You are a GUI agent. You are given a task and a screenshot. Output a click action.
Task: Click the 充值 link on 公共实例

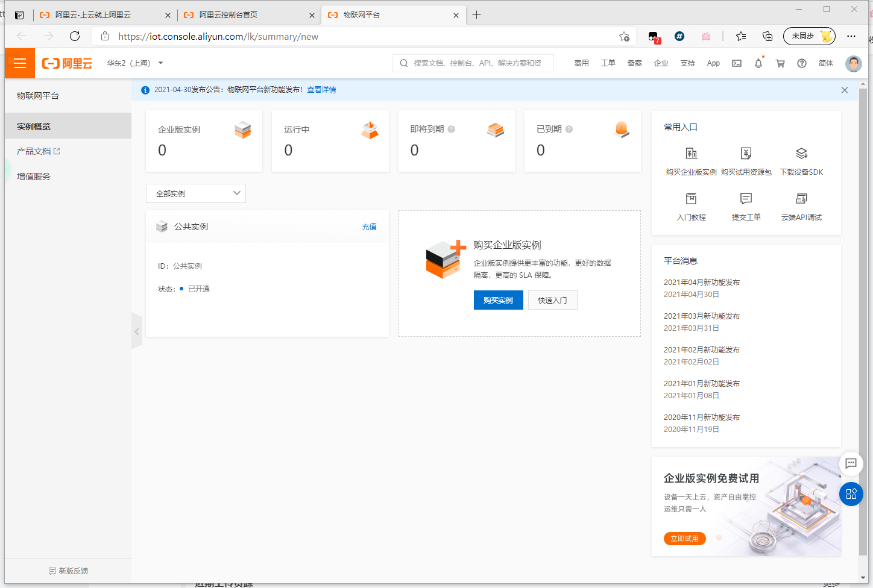click(x=369, y=227)
